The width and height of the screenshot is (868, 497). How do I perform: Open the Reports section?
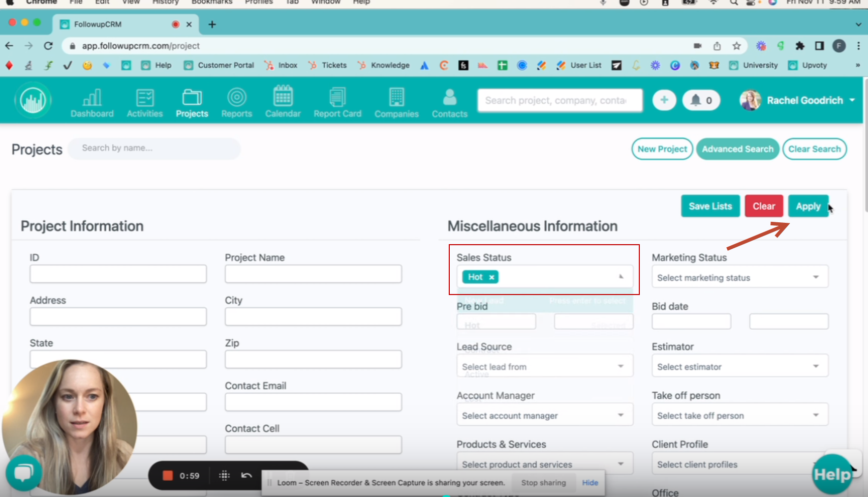(x=236, y=102)
